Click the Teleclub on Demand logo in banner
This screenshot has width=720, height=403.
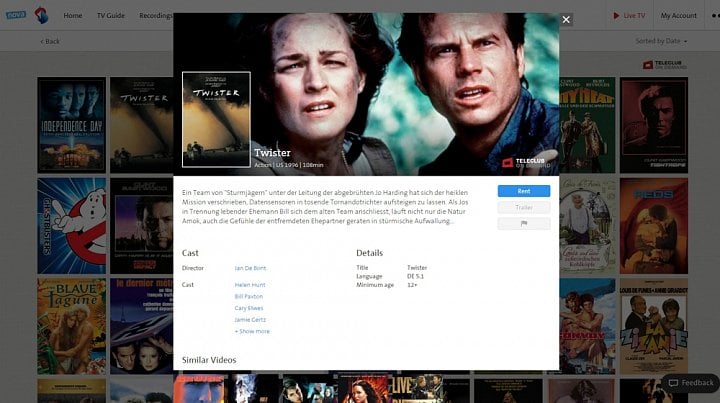click(524, 162)
